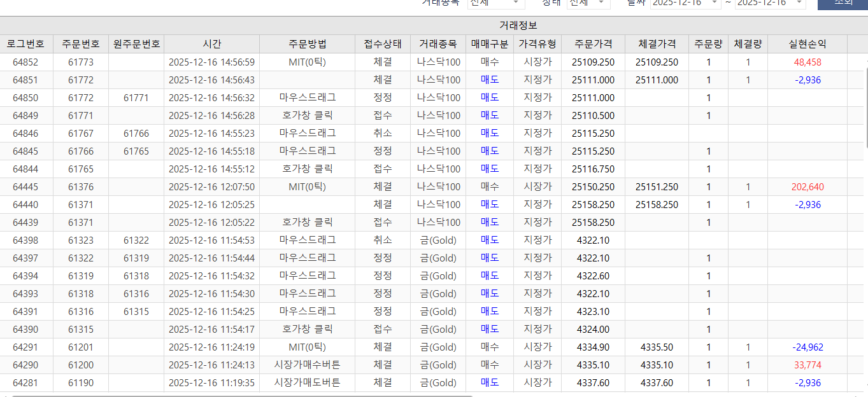
Task: Click order number 61201 cell
Action: coord(81,347)
